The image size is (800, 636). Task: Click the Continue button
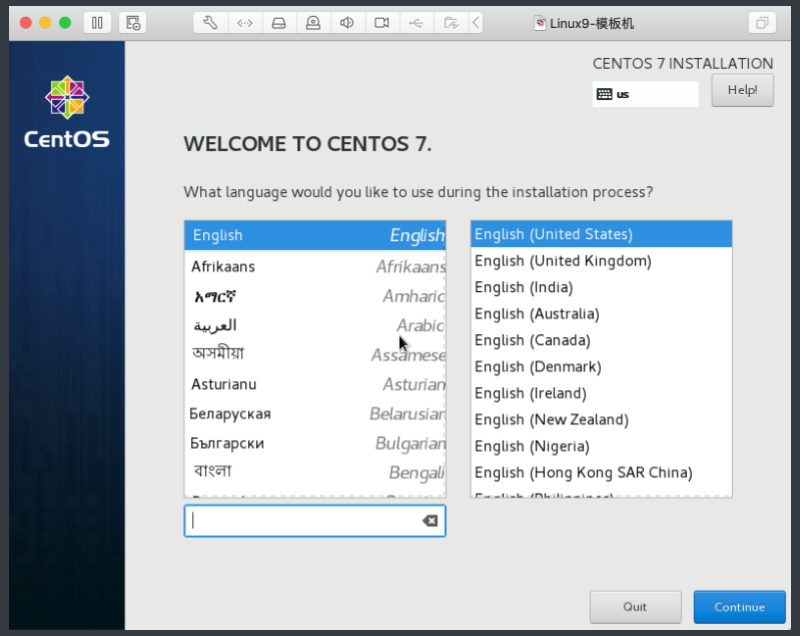[739, 607]
